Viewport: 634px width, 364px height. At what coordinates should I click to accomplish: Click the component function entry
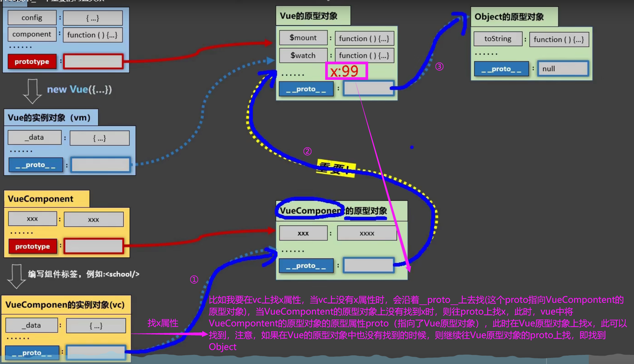pos(32,34)
